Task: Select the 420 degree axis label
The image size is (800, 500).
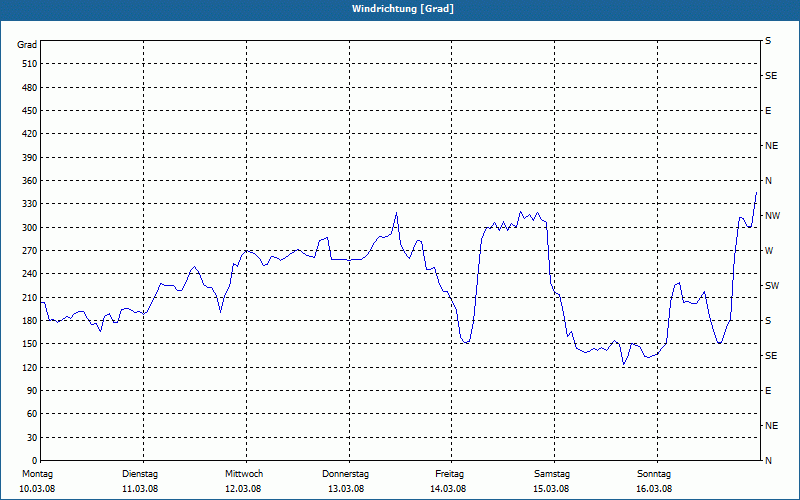Action: [x=29, y=134]
